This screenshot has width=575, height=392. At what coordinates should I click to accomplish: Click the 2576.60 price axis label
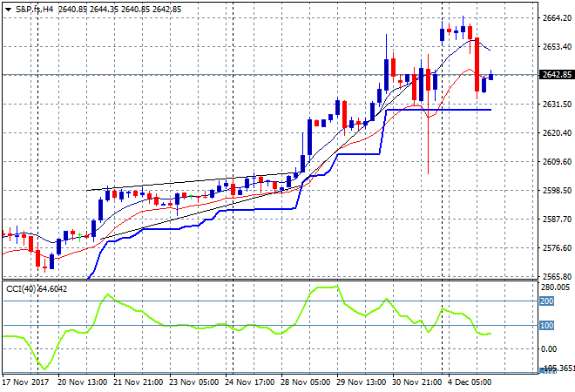[557, 248]
